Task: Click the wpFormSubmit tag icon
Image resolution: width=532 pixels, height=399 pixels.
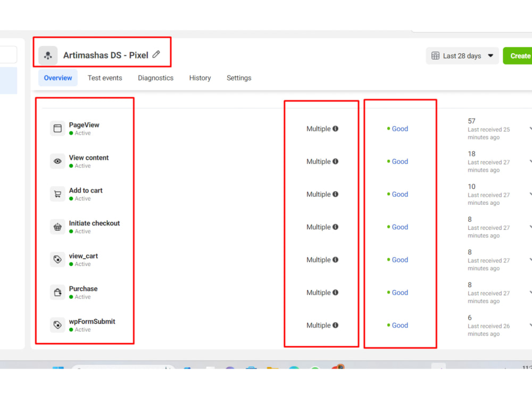Action: [57, 325]
